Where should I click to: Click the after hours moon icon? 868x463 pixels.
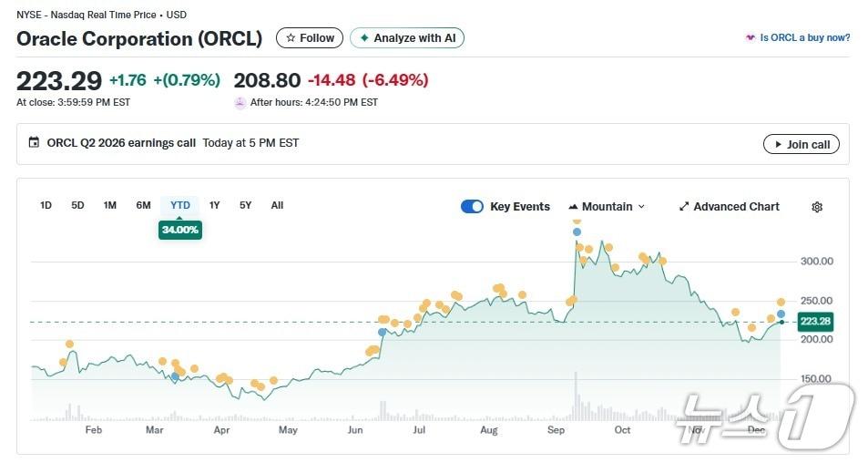coord(240,102)
